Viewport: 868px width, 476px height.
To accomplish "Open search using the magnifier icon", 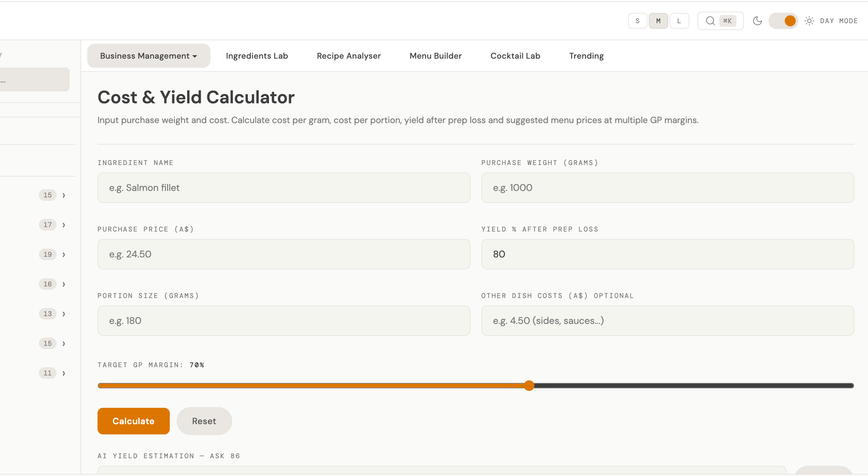I will pos(710,21).
